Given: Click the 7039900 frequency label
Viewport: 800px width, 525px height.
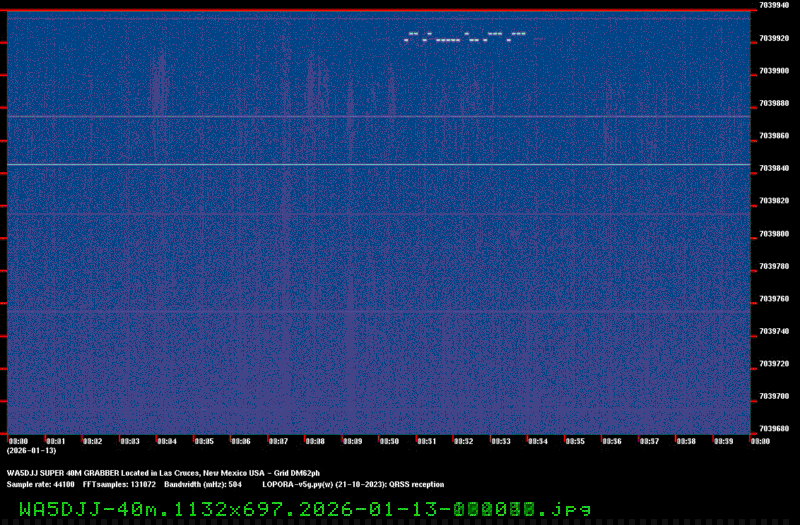Looking at the screenshot, I should pyautogui.click(x=773, y=71).
